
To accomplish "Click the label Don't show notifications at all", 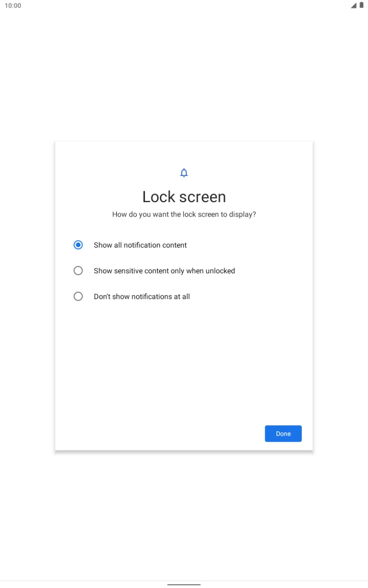I will click(142, 296).
